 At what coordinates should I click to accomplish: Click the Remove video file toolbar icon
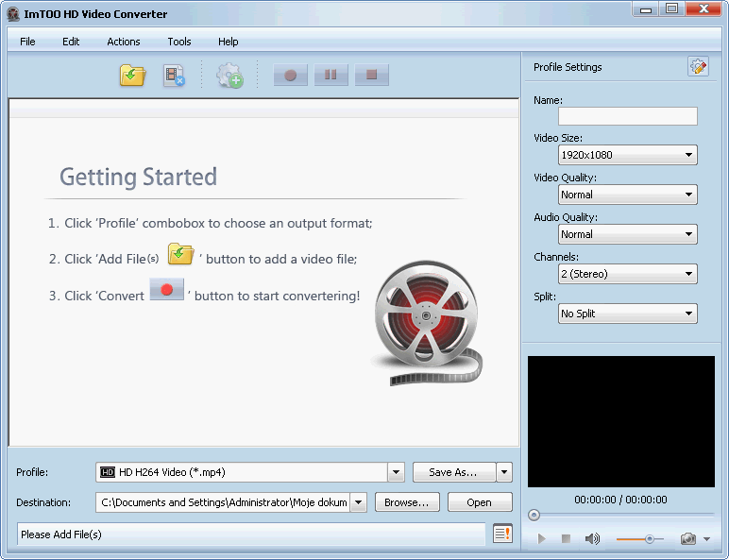174,76
